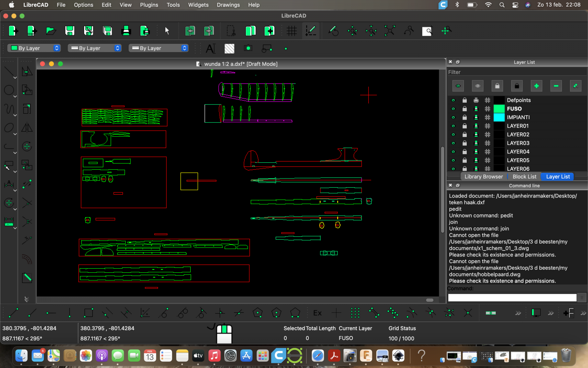Select the Polygon center-corner tool
588x368 pixels.
[x=258, y=313]
